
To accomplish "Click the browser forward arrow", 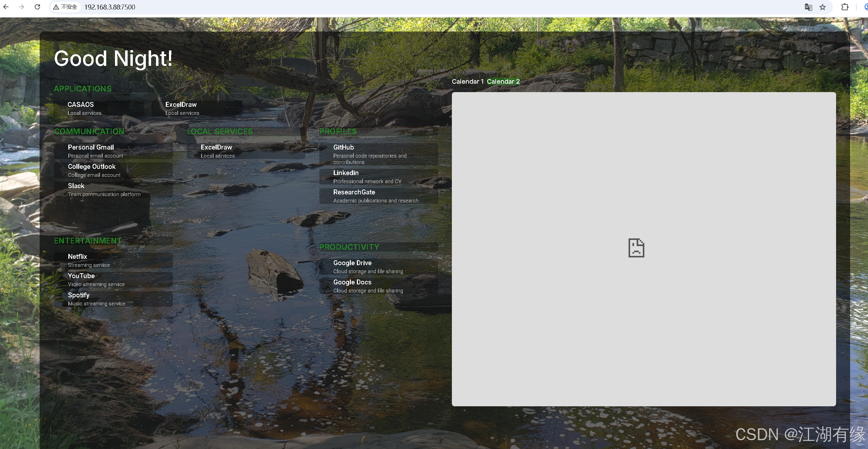I will click(x=21, y=7).
